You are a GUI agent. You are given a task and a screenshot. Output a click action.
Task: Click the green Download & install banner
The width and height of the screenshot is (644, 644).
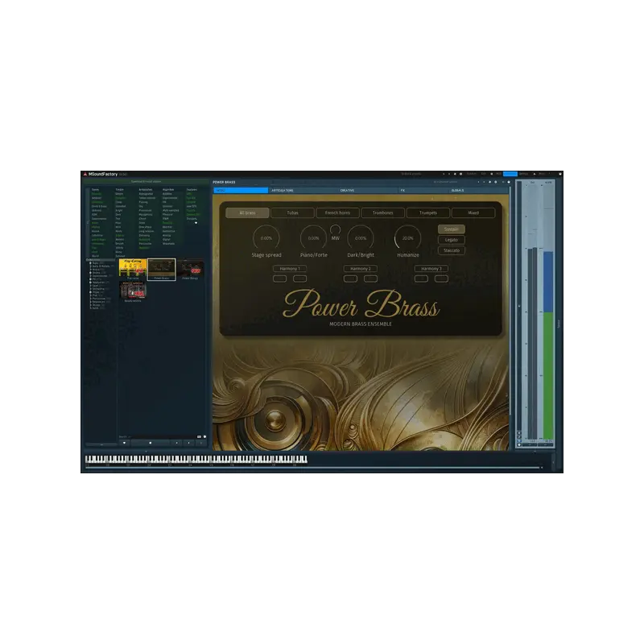(x=147, y=182)
